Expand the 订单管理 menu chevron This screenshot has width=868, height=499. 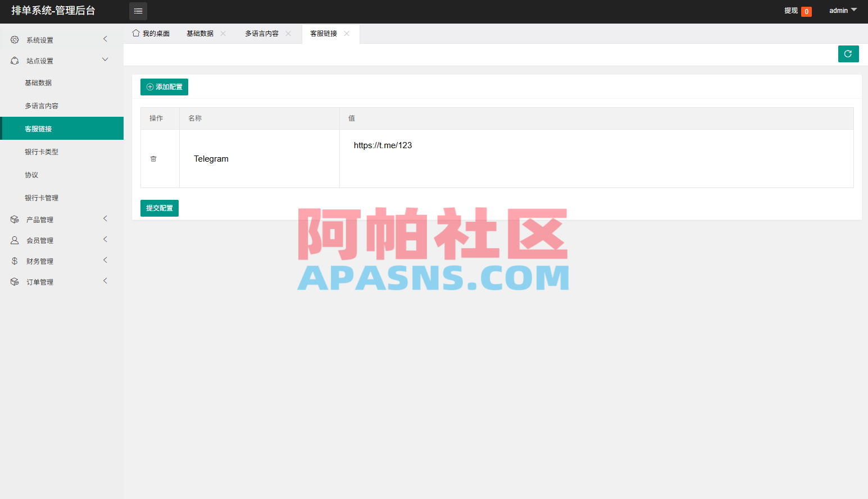(105, 281)
